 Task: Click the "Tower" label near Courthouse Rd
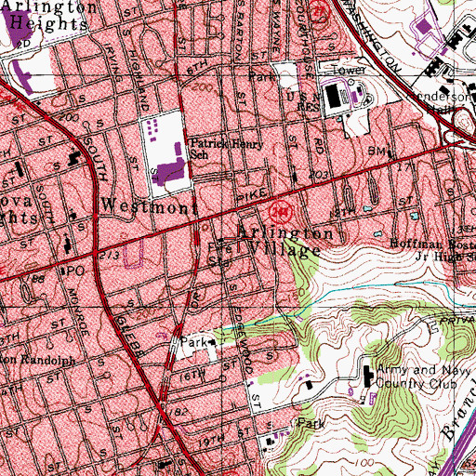[349, 70]
